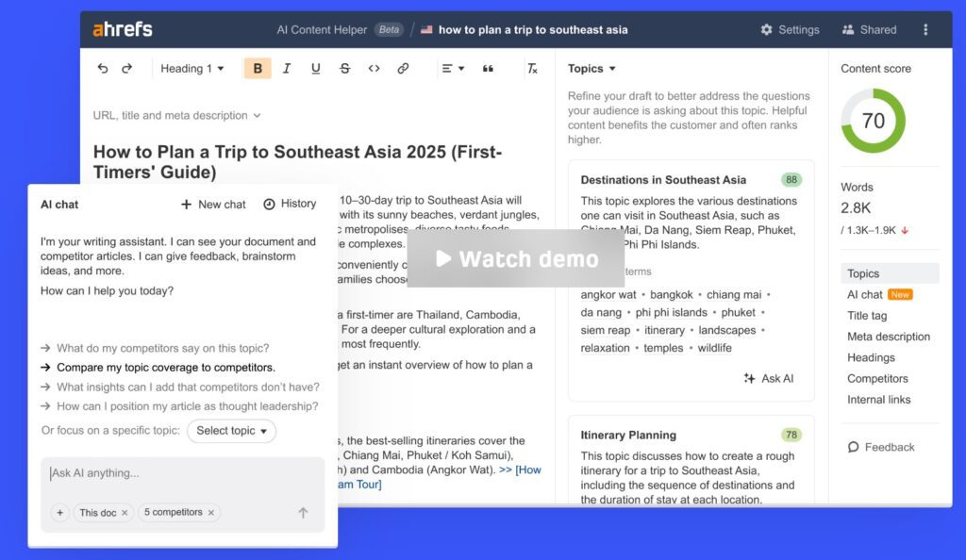
Task: Click the redo arrow icon
Action: point(127,69)
